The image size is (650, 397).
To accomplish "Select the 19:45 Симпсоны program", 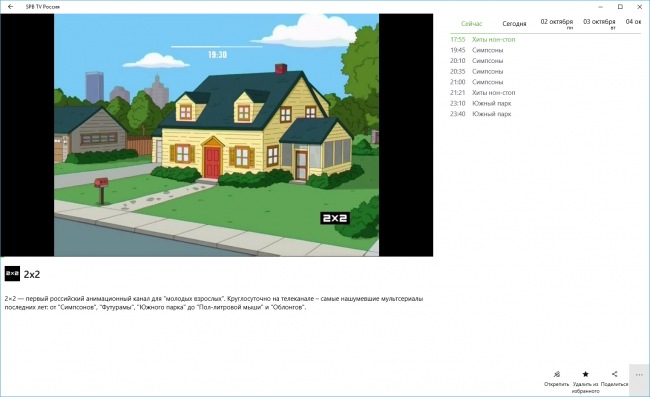I will [476, 50].
